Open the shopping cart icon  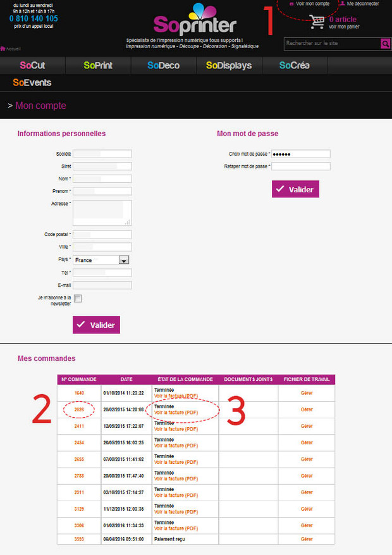tap(317, 22)
